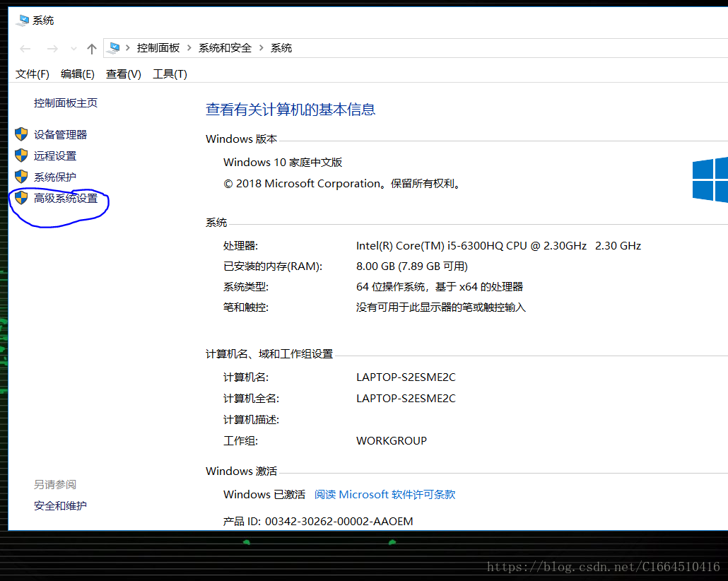Viewport: 728px width, 581px height.
Task: Click 系统 in the breadcrumb path
Action: click(281, 48)
